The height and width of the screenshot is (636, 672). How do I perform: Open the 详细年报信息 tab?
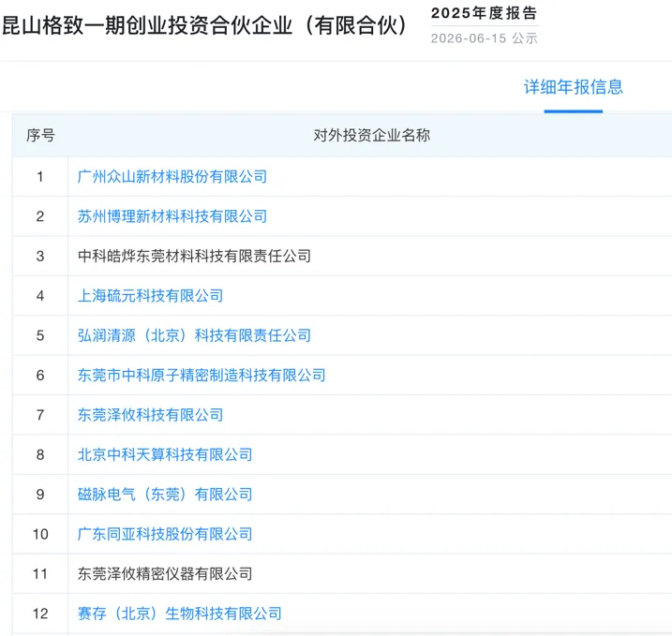pyautogui.click(x=573, y=87)
